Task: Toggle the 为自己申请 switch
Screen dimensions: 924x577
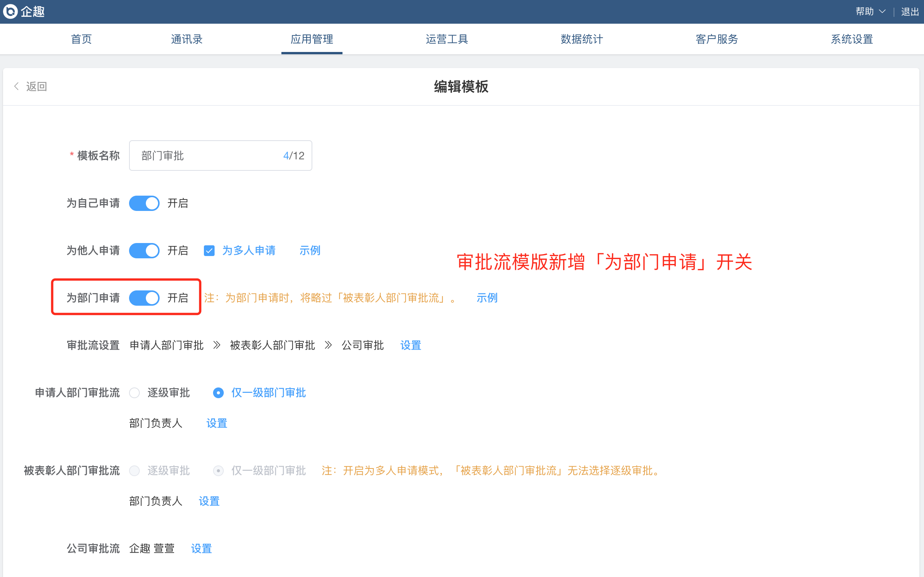Action: pyautogui.click(x=144, y=203)
